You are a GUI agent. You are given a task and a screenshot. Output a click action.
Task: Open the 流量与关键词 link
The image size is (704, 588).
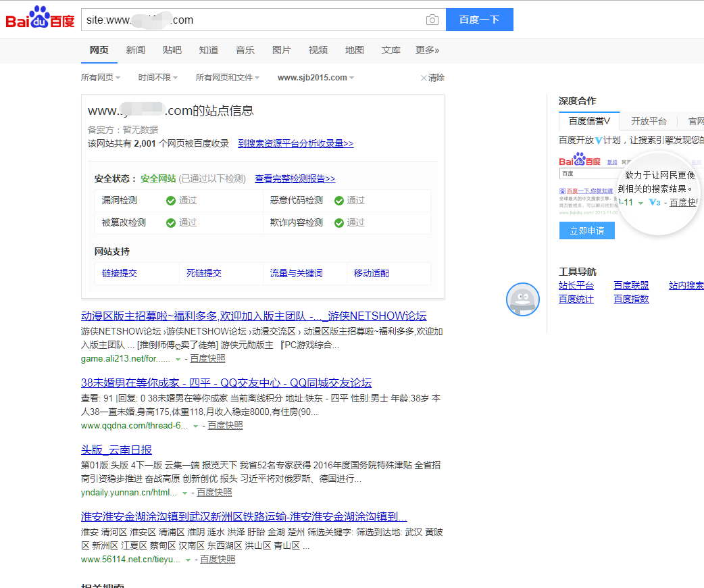(x=297, y=273)
